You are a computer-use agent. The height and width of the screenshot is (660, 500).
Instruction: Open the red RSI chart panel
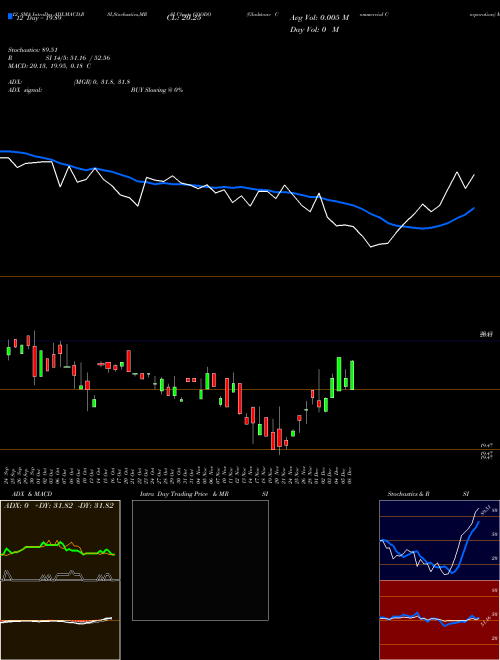click(x=439, y=620)
